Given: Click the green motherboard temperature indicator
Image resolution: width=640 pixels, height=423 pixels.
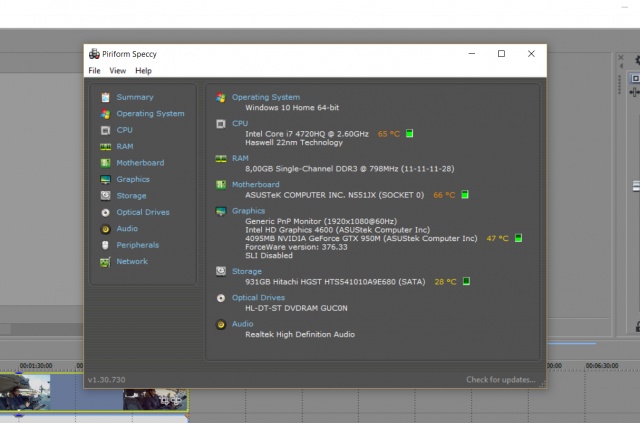Looking at the screenshot, I should 465,195.
